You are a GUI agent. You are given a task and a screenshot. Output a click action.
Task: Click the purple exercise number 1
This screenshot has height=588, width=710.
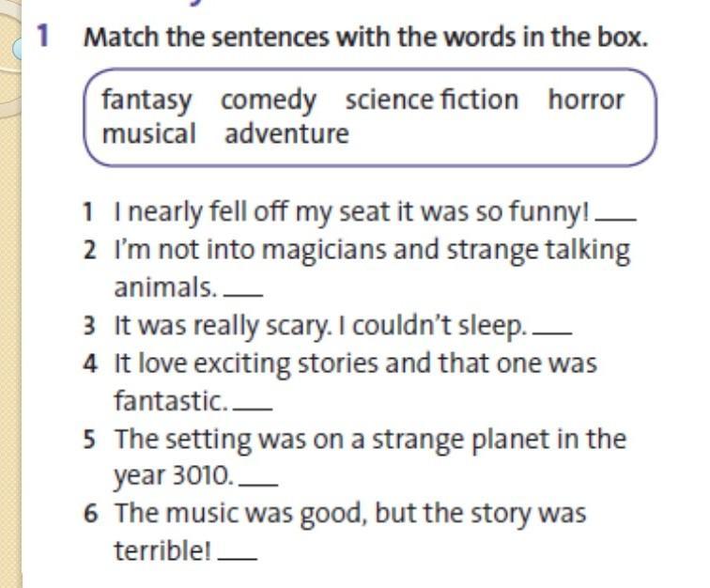[42, 36]
